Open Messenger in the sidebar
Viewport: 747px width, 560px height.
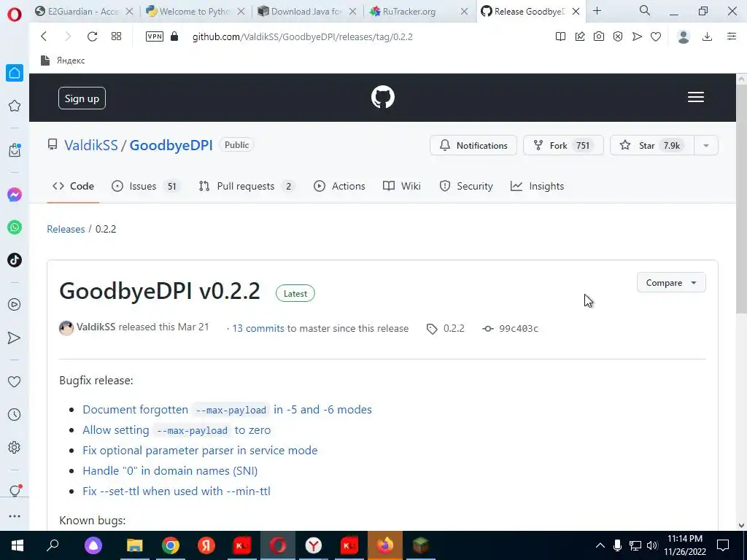[15, 195]
